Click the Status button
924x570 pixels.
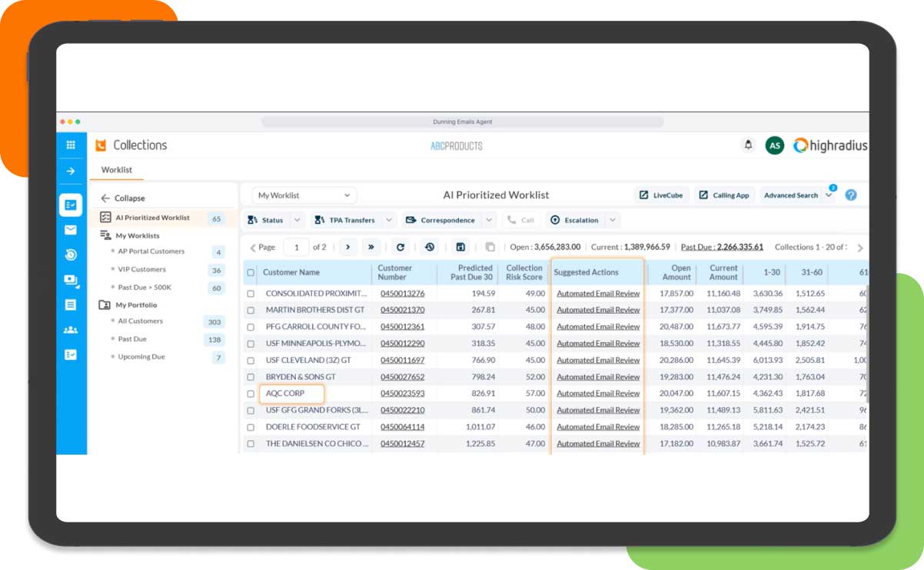click(x=266, y=220)
